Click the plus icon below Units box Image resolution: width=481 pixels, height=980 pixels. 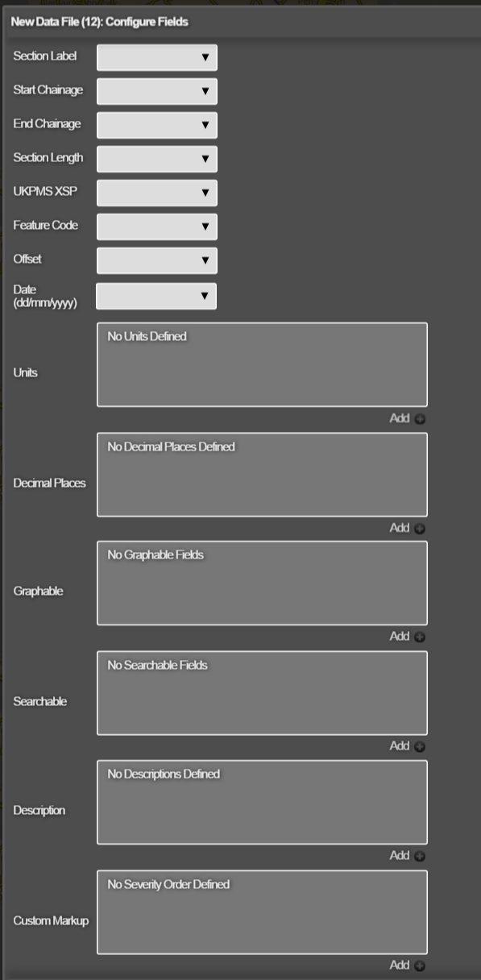pyautogui.click(x=420, y=419)
